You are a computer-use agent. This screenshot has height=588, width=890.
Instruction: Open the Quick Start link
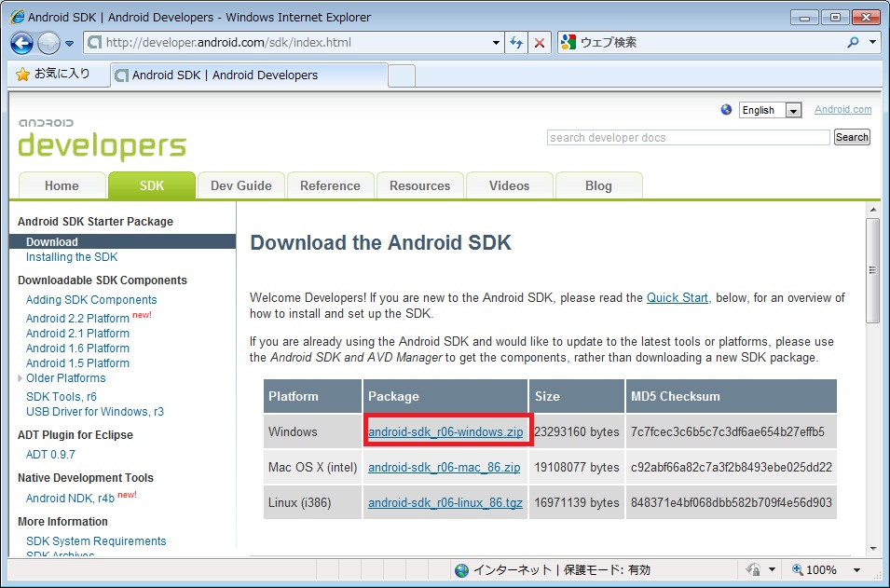click(x=678, y=297)
